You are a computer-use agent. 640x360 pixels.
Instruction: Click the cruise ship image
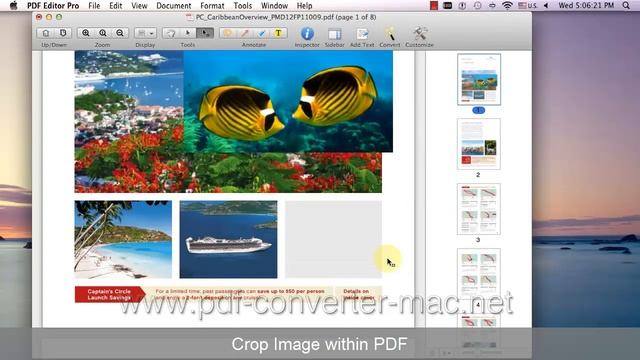tap(228, 239)
